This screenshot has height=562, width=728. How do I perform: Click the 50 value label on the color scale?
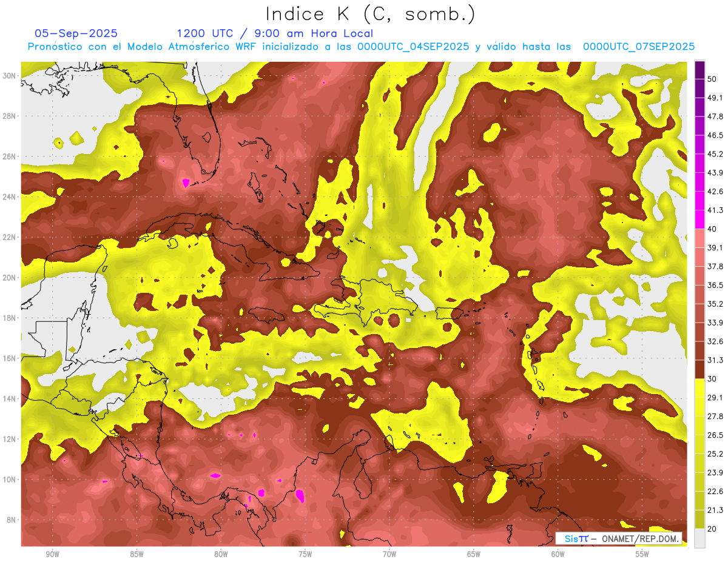pyautogui.click(x=712, y=79)
